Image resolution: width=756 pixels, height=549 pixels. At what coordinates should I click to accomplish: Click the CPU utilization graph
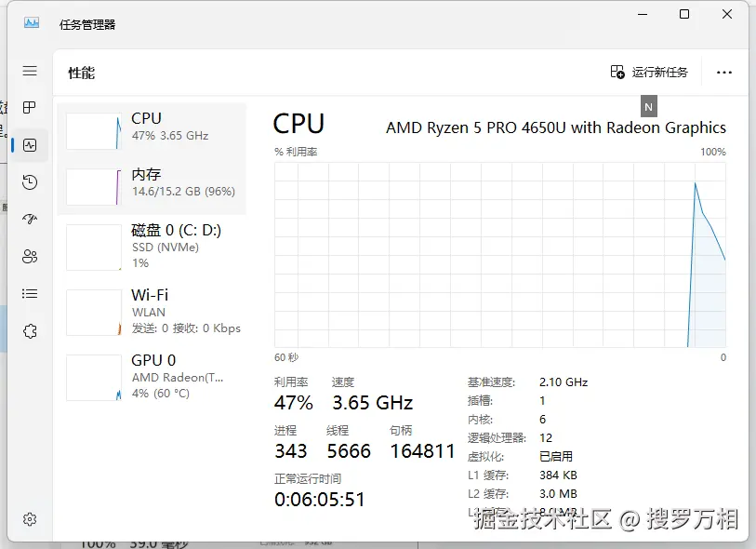coord(500,255)
